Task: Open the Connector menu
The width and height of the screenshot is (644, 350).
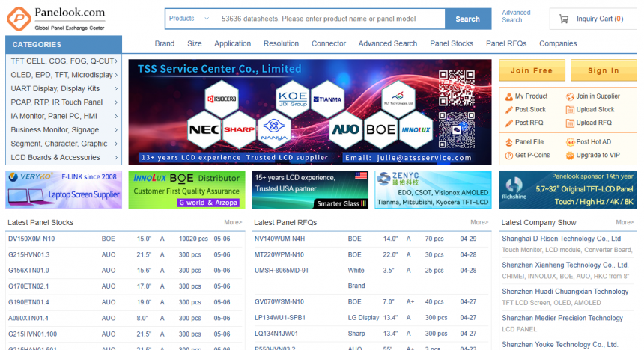Action: pos(329,43)
